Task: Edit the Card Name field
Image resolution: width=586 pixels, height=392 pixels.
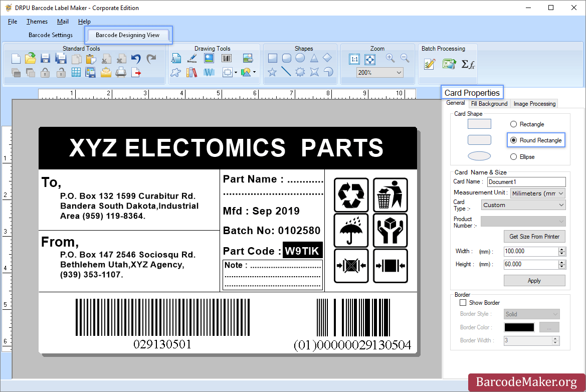Action: pos(526,182)
